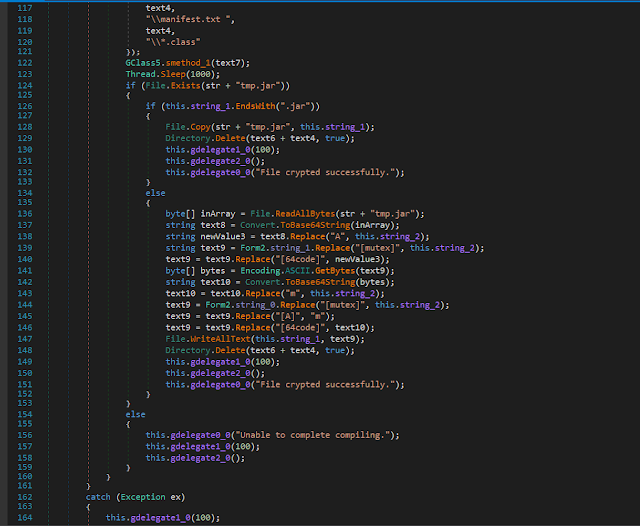Click Form2.string_0.Replace on line 144

pos(260,305)
